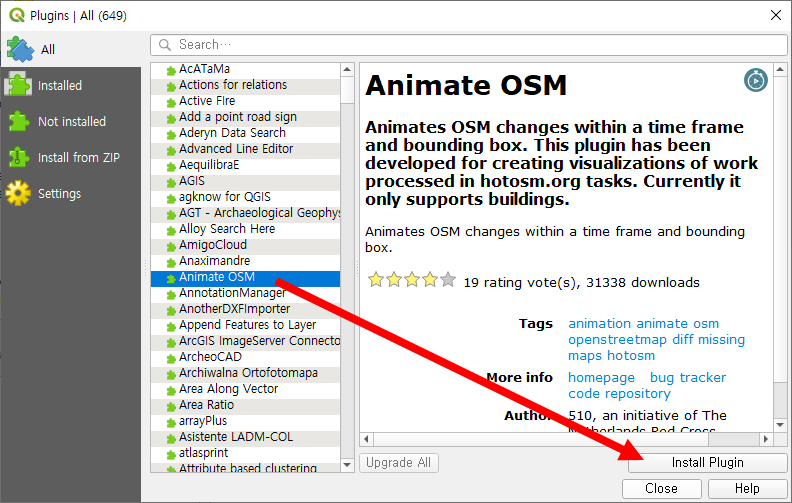Select Append Features to Layer plugin

(245, 325)
